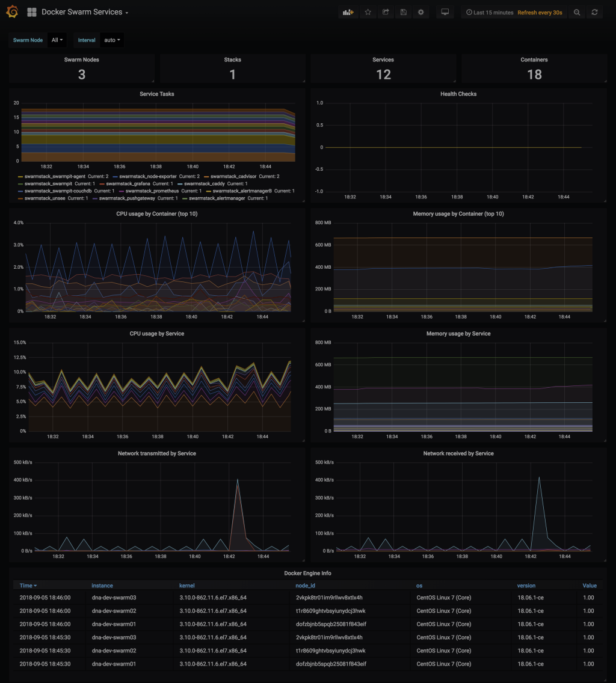
Task: Open the Last 15 minutes time picker
Action: click(490, 13)
